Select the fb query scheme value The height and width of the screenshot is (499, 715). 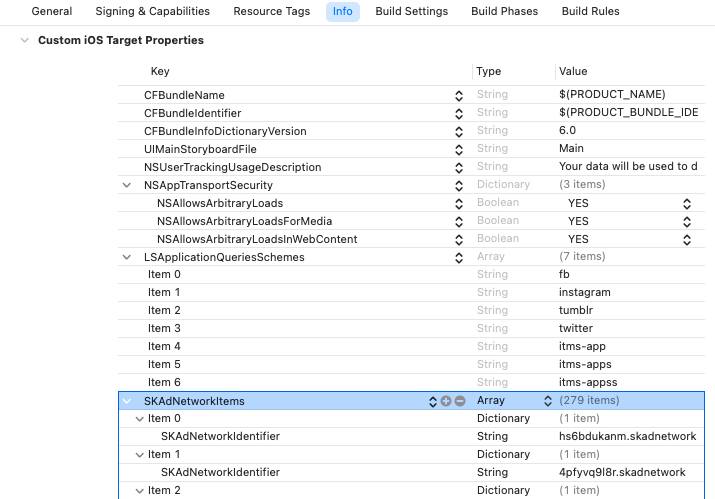coord(564,275)
